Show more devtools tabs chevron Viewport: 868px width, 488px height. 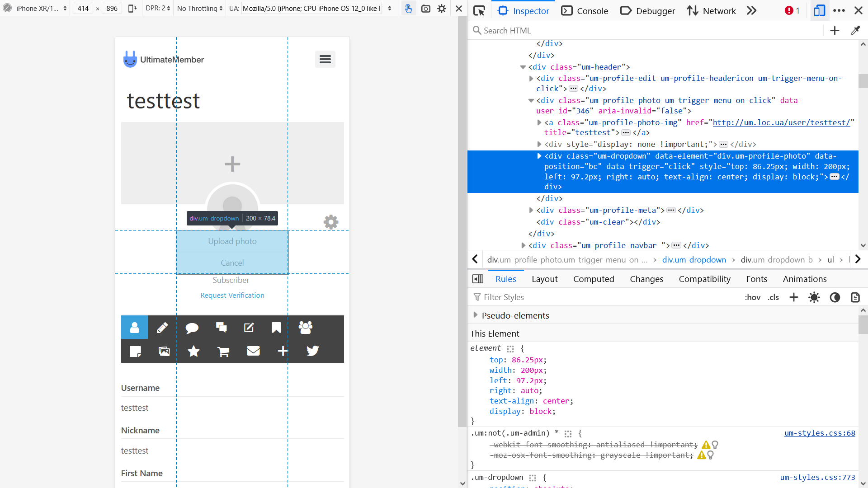[751, 11]
